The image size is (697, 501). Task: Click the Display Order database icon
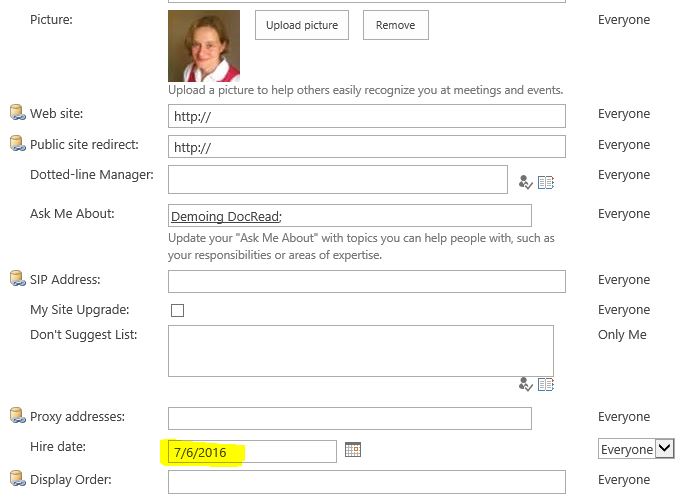17,478
